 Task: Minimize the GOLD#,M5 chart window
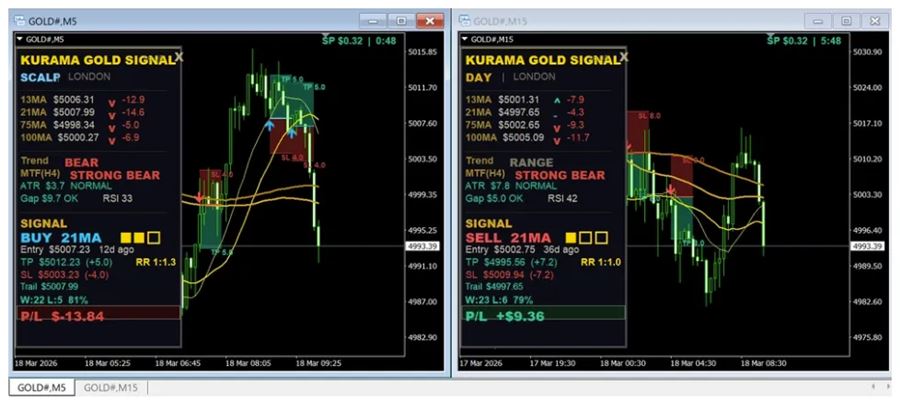[x=373, y=21]
